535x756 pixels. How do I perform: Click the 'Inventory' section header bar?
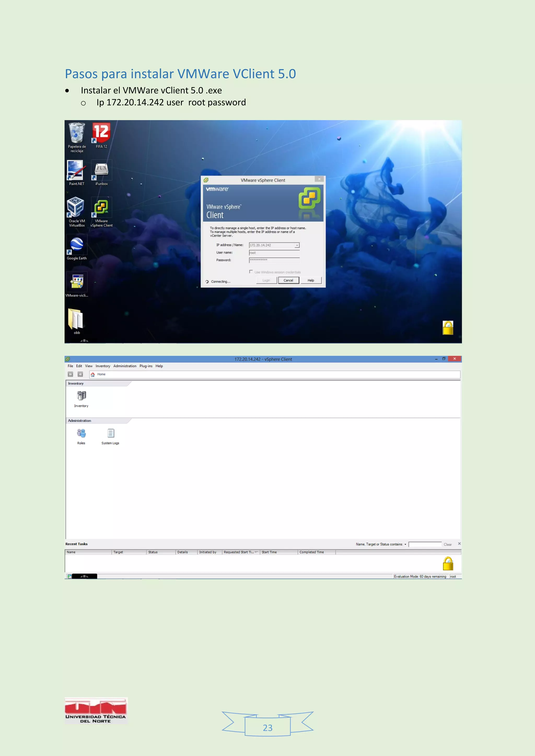pyautogui.click(x=98, y=383)
